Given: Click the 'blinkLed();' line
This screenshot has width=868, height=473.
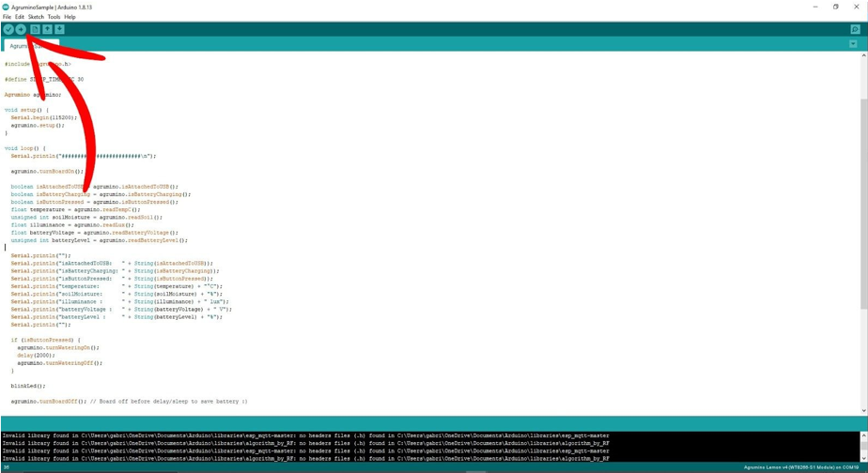Looking at the screenshot, I should tap(28, 386).
